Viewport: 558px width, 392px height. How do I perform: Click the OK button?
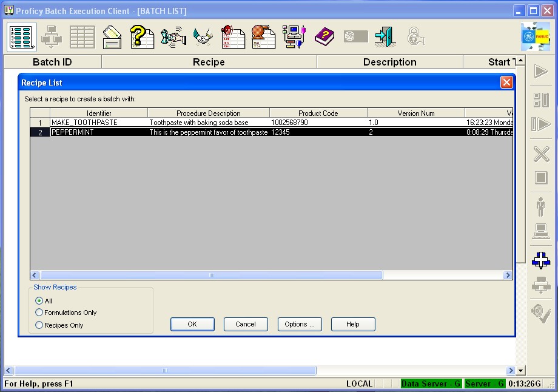(x=192, y=325)
